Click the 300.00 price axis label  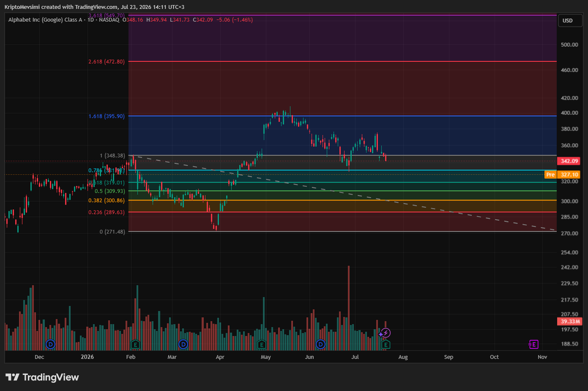(569, 201)
